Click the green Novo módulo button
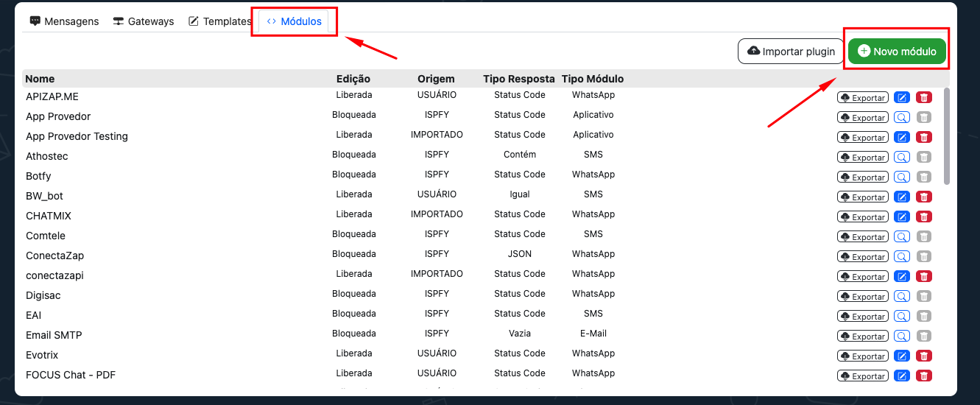The height and width of the screenshot is (405, 980). point(897,52)
